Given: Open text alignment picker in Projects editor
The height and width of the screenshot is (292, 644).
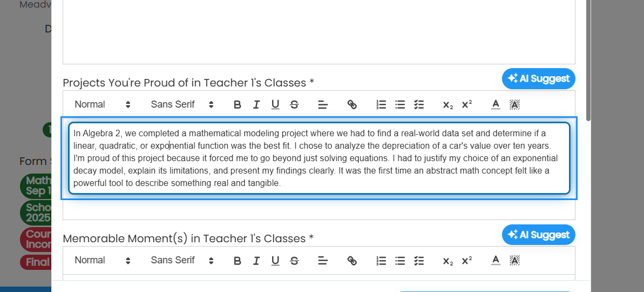Looking at the screenshot, I should point(323,104).
